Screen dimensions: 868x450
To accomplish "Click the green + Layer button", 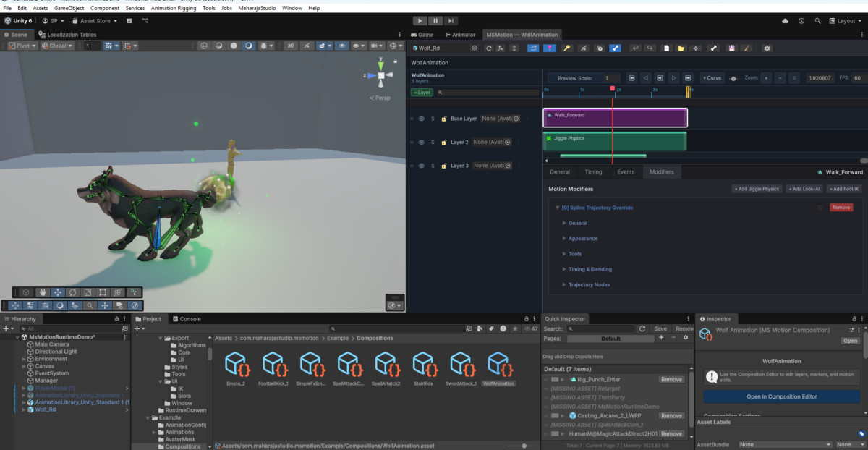I will [x=422, y=93].
